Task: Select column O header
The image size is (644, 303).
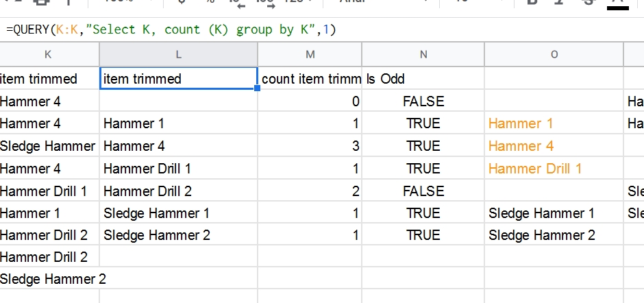Action: click(x=554, y=54)
